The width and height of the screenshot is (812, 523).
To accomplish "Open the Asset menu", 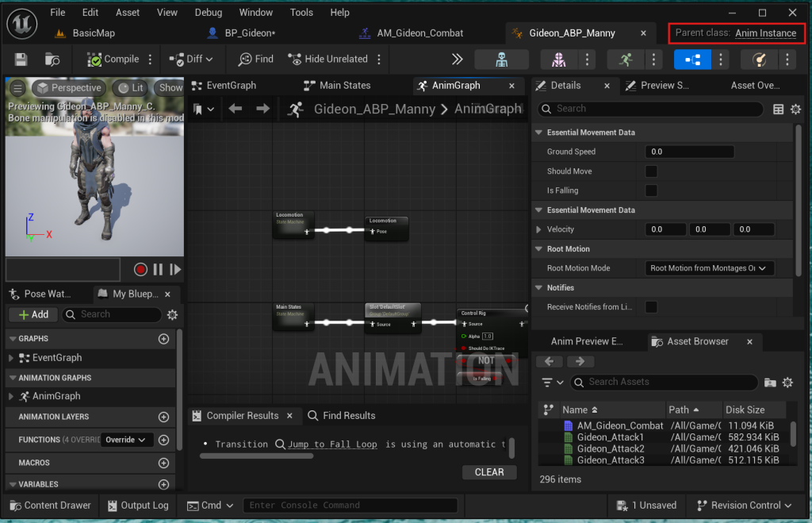I will pyautogui.click(x=128, y=13).
